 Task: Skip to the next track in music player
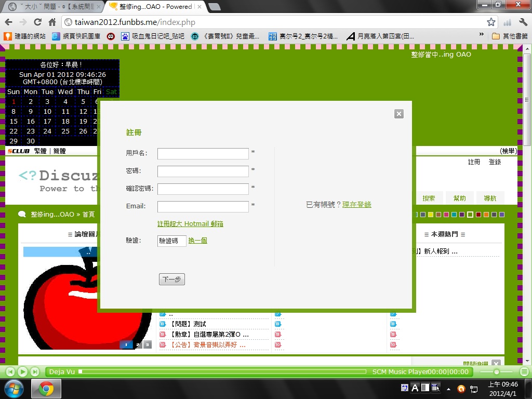(34, 371)
